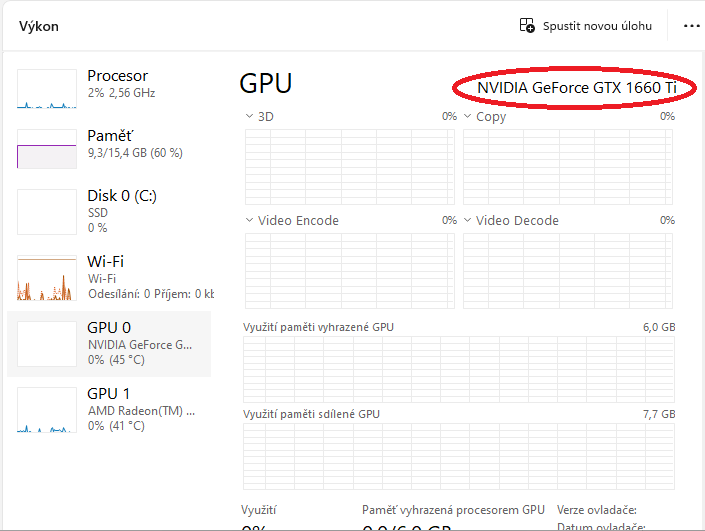Click the 6,0 GB dedicated memory value

coord(659,327)
